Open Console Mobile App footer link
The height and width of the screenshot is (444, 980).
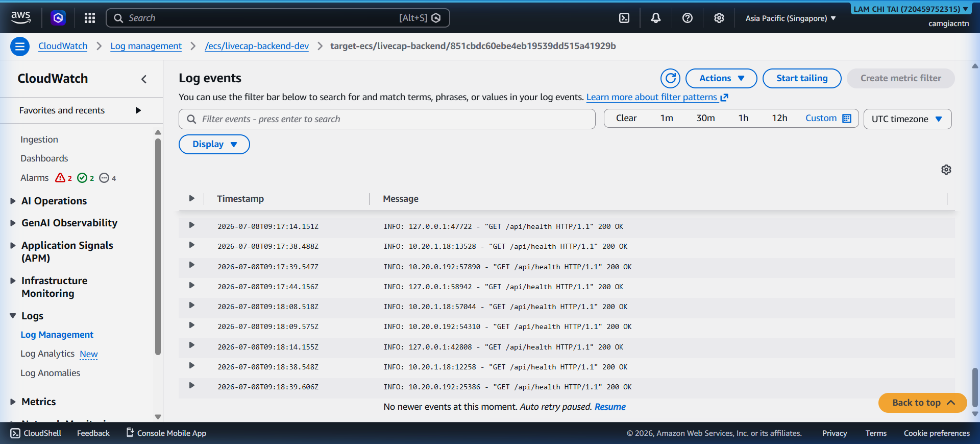pyautogui.click(x=166, y=433)
